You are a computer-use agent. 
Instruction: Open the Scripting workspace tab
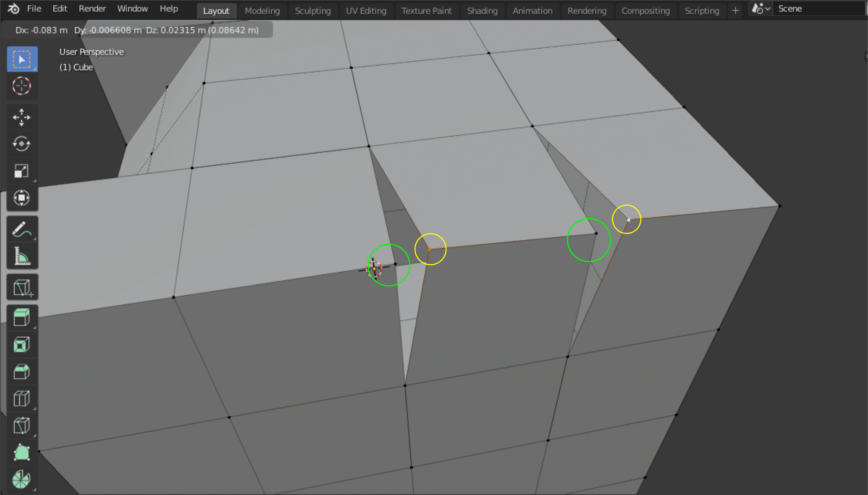702,11
